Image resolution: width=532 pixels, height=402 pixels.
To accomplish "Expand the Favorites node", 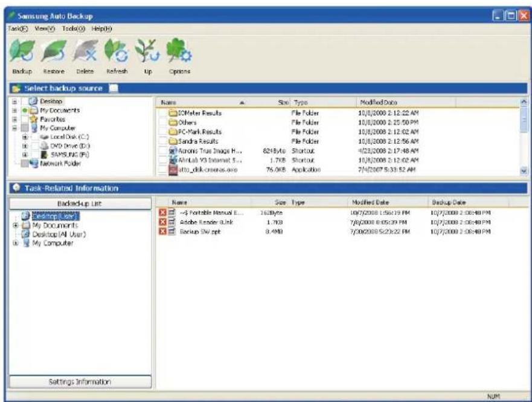I will pyautogui.click(x=14, y=119).
